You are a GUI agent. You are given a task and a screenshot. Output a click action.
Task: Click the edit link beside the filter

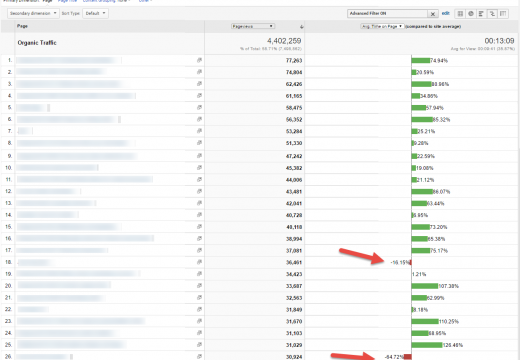pos(445,13)
